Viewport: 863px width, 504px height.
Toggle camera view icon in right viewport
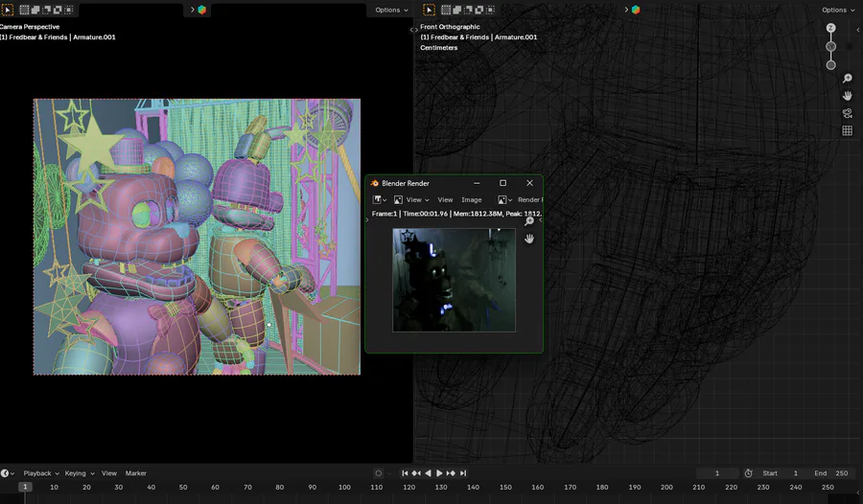tap(848, 113)
